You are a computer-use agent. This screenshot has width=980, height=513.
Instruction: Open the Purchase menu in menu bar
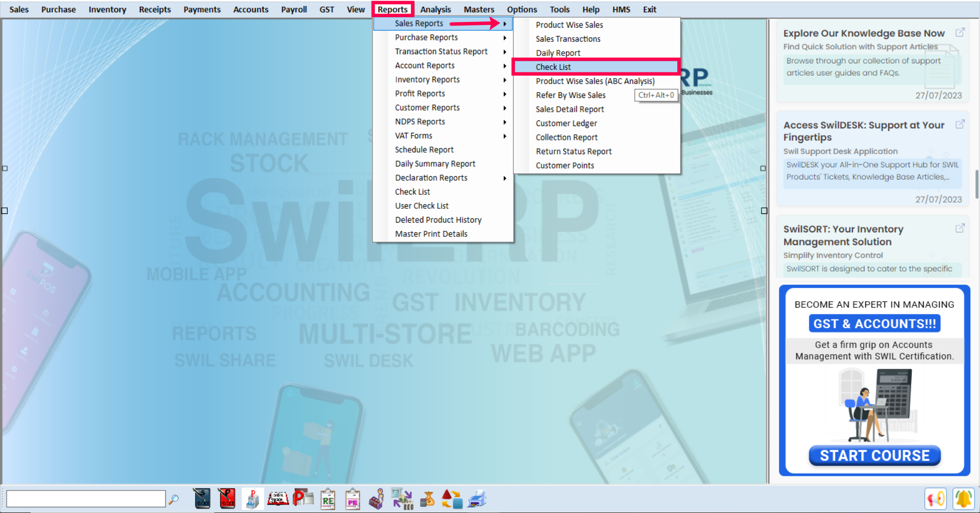pyautogui.click(x=58, y=9)
